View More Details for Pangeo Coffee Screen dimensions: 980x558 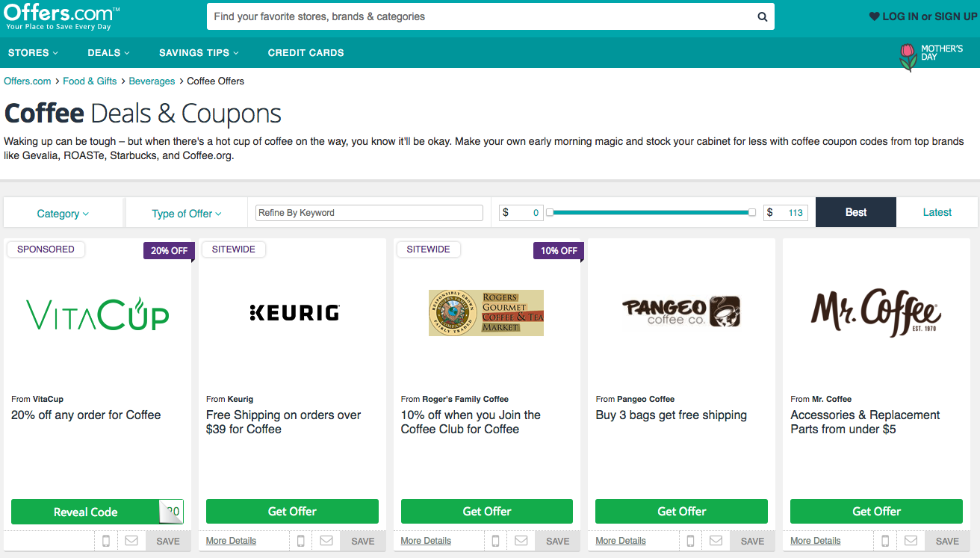621,541
